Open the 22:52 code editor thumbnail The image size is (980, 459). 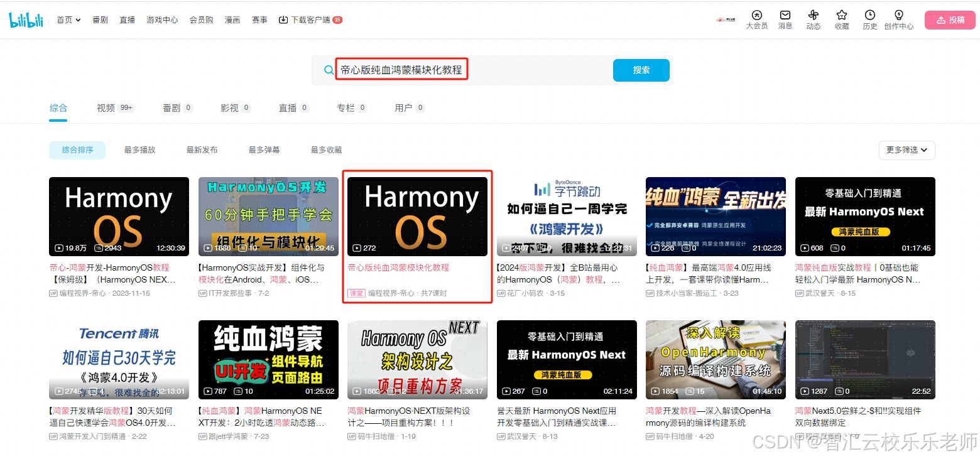(x=865, y=360)
